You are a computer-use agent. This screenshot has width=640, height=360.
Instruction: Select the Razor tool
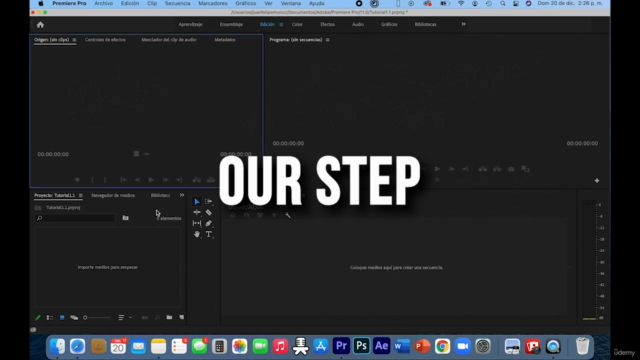[x=208, y=212]
